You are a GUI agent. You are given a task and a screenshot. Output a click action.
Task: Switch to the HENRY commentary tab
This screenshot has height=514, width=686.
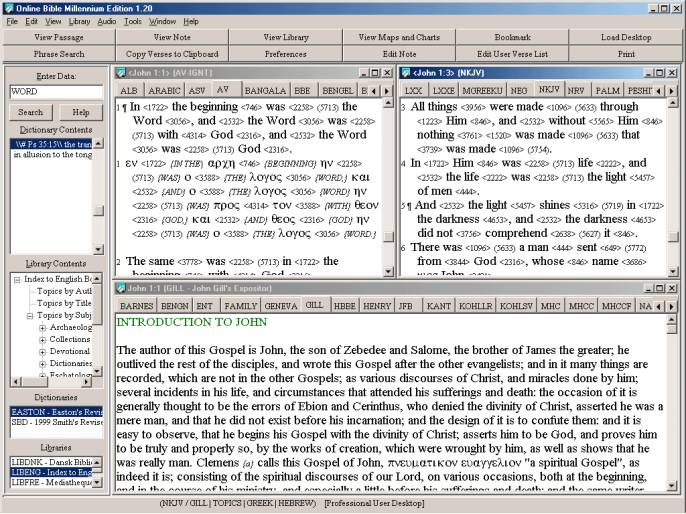click(x=377, y=306)
